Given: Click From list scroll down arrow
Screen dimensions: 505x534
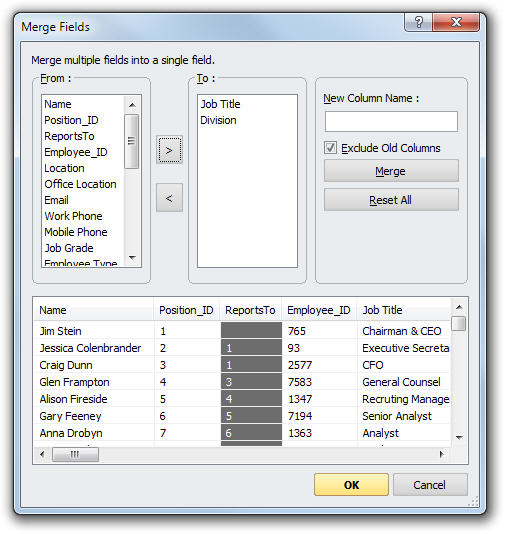Looking at the screenshot, I should pos(132,257).
